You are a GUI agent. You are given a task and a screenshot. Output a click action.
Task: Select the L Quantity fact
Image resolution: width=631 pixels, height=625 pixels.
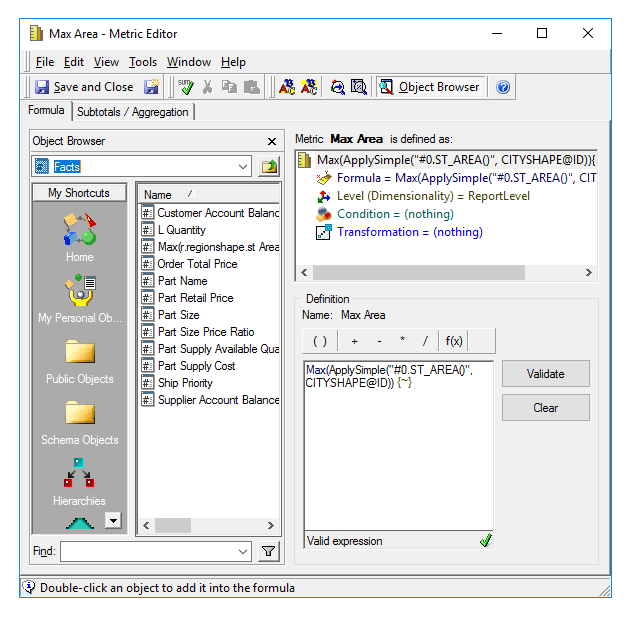point(174,230)
